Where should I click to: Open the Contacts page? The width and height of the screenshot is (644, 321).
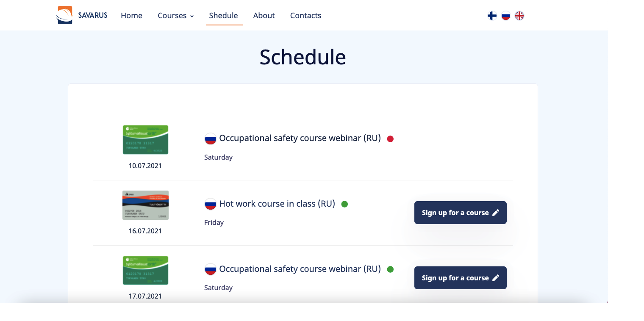[305, 16]
